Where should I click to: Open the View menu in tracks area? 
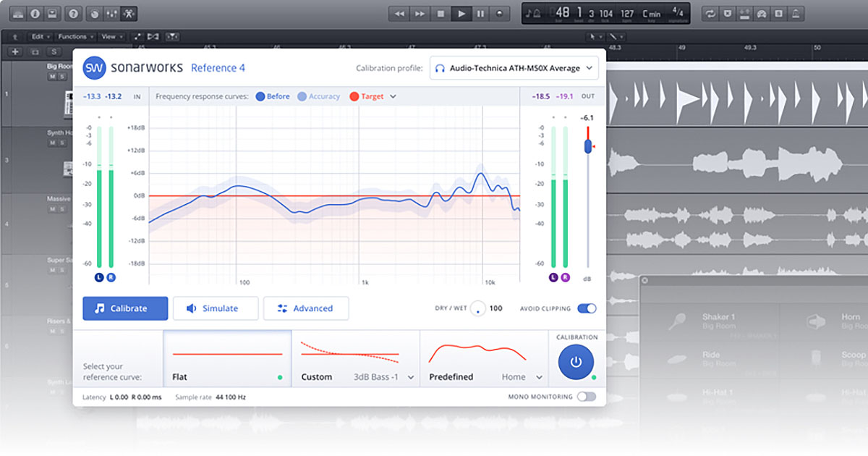pyautogui.click(x=111, y=36)
